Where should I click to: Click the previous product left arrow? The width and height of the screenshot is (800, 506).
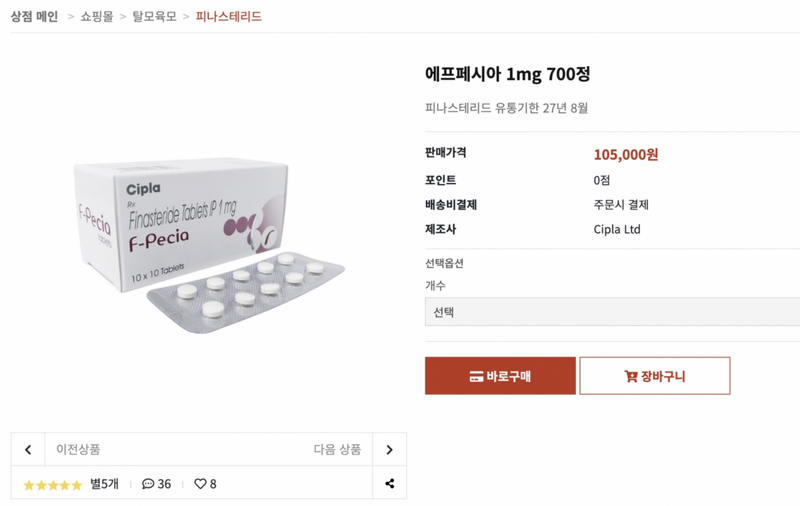28,450
